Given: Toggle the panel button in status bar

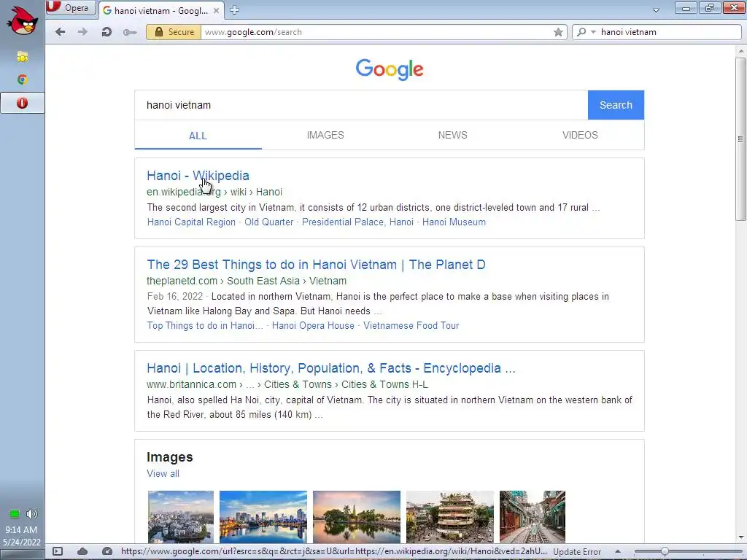Looking at the screenshot, I should (58, 551).
